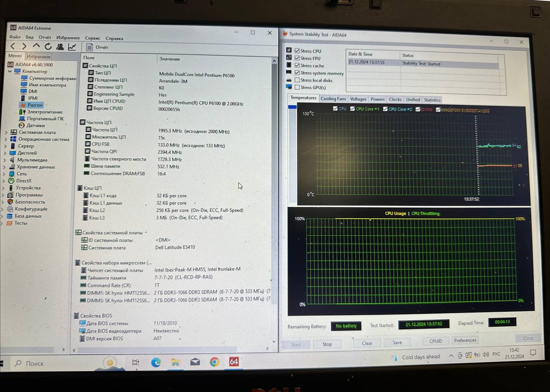Screen dimensions: 550x392
Task: Switch to the Cooling Fans tab
Action: pyautogui.click(x=333, y=99)
